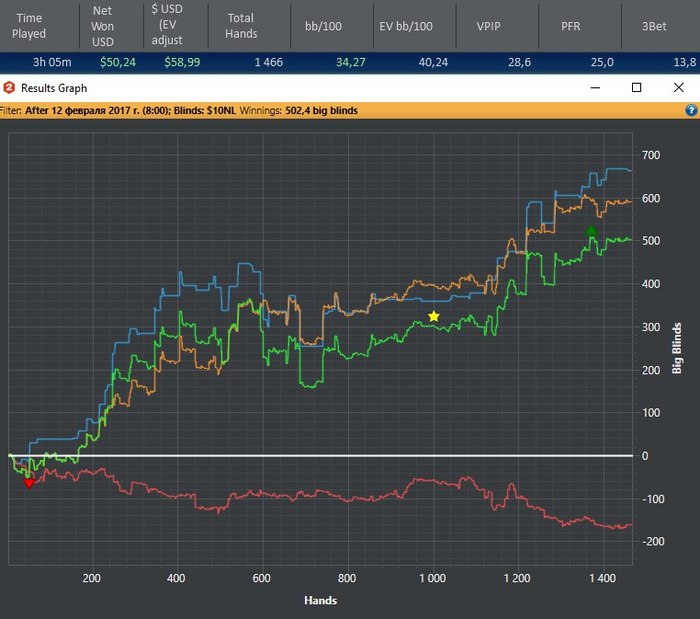Select the 28,6 VPIP cell

pos(519,62)
